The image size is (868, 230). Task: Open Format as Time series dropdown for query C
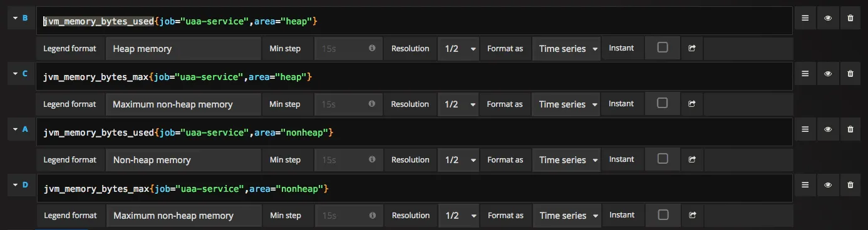566,104
